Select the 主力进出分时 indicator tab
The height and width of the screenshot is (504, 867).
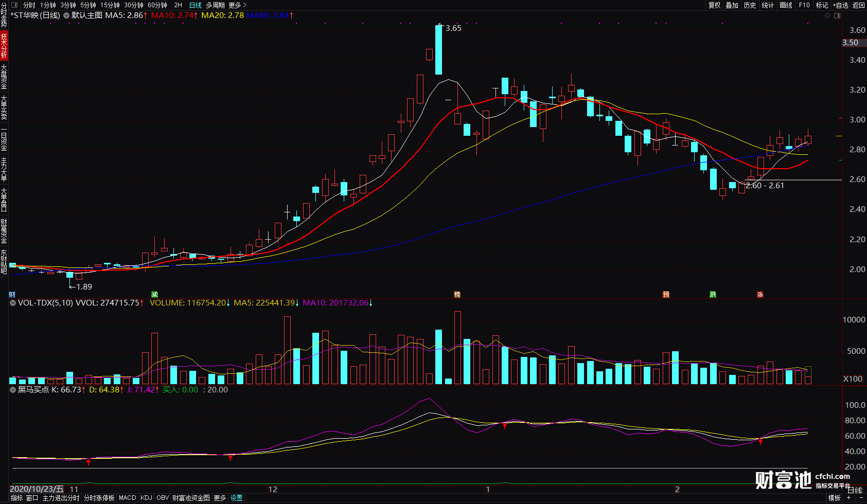click(x=61, y=498)
